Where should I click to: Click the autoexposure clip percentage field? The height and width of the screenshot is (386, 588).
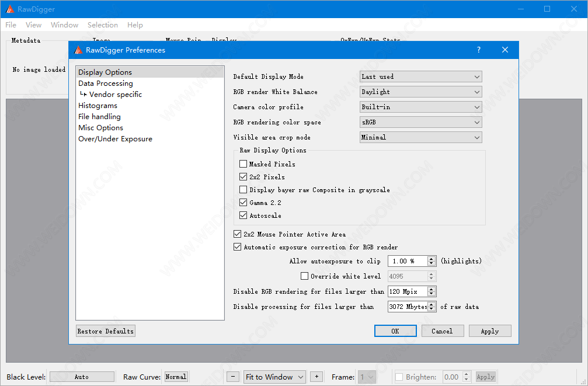click(408, 261)
